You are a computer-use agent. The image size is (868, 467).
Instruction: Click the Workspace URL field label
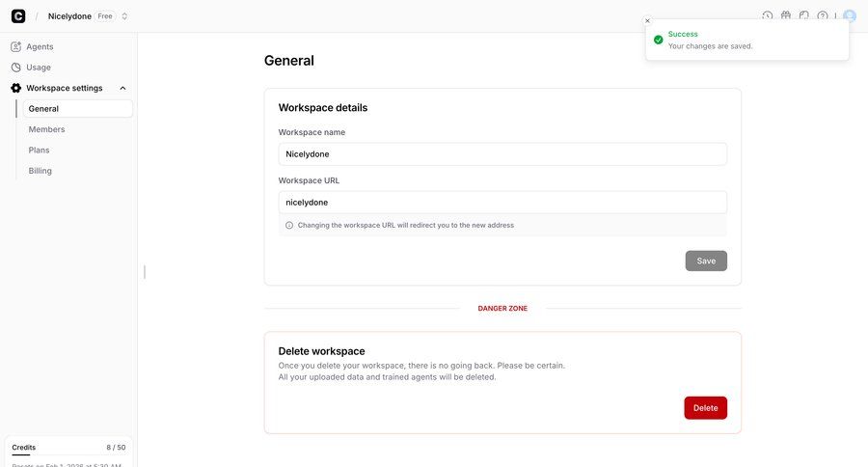coord(309,180)
